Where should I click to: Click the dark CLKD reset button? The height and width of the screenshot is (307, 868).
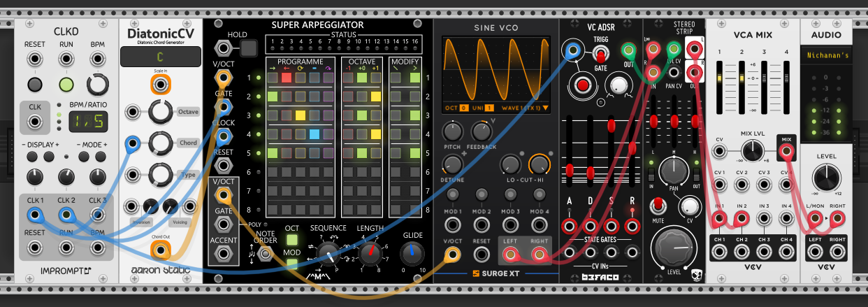point(34,85)
